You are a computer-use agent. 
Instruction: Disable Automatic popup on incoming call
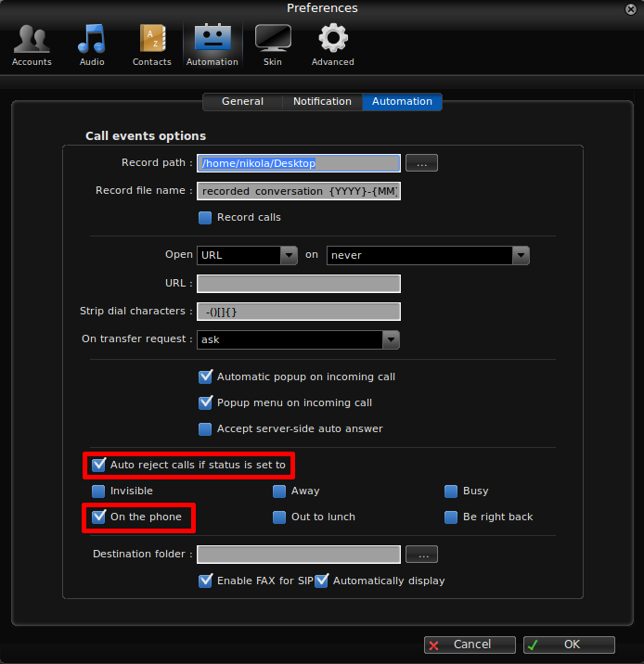206,377
